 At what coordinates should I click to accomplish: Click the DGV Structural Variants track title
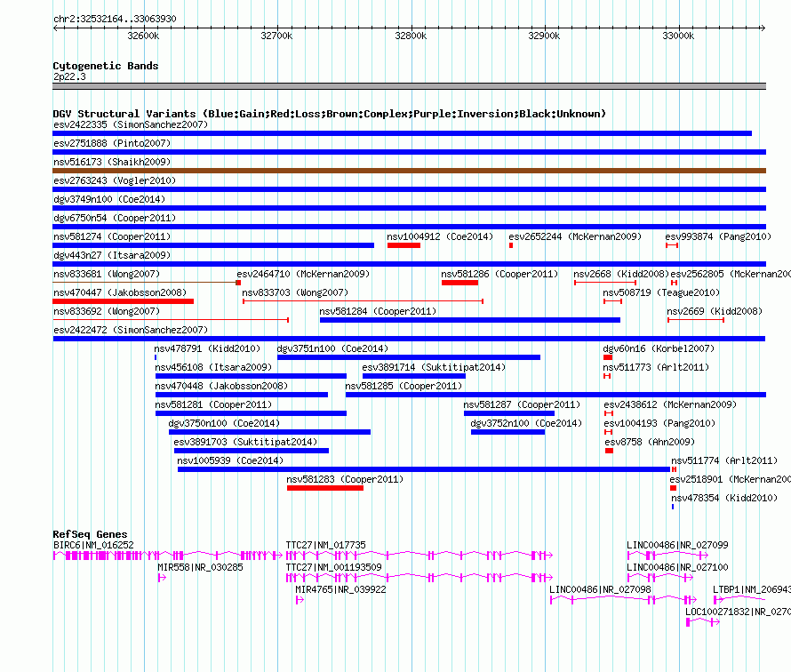[x=330, y=114]
